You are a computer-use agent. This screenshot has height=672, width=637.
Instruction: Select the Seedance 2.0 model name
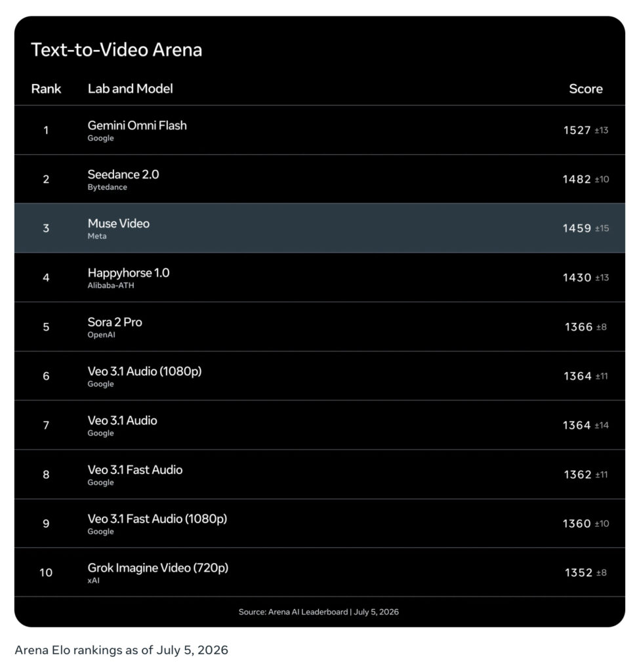123,175
